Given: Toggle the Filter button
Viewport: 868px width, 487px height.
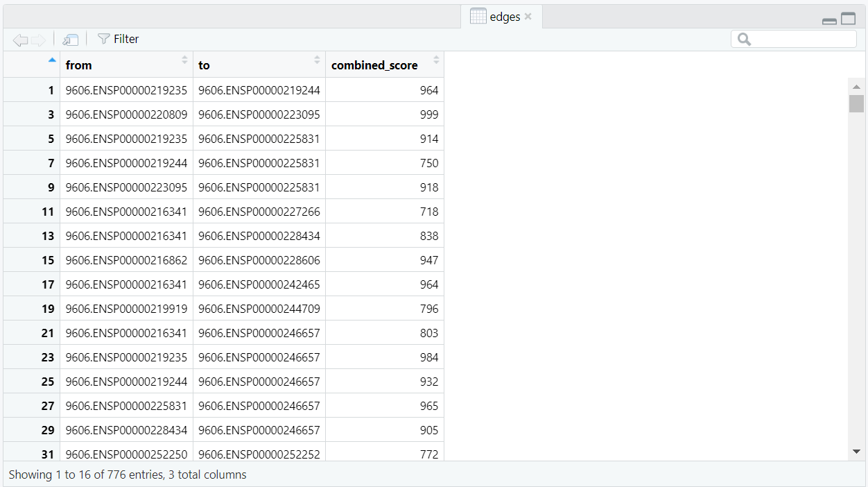Looking at the screenshot, I should [x=119, y=40].
